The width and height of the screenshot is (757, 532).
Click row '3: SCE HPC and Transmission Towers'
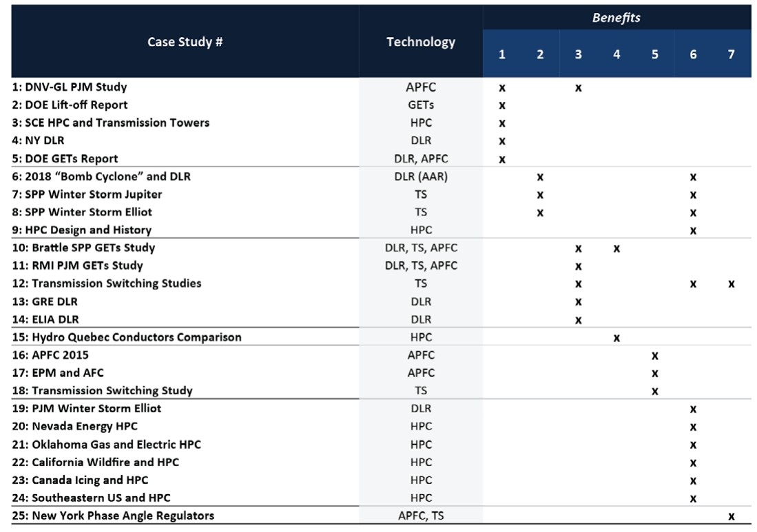tap(382, 123)
